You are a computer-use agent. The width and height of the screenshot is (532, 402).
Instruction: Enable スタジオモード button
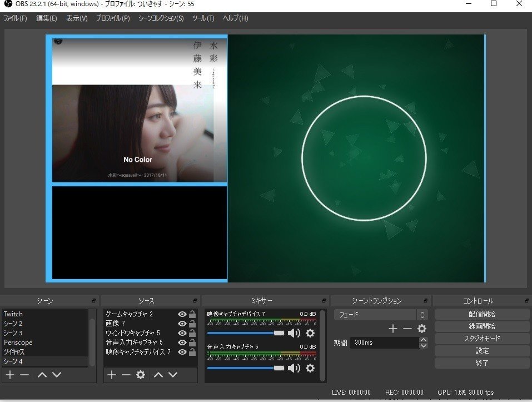pos(482,339)
